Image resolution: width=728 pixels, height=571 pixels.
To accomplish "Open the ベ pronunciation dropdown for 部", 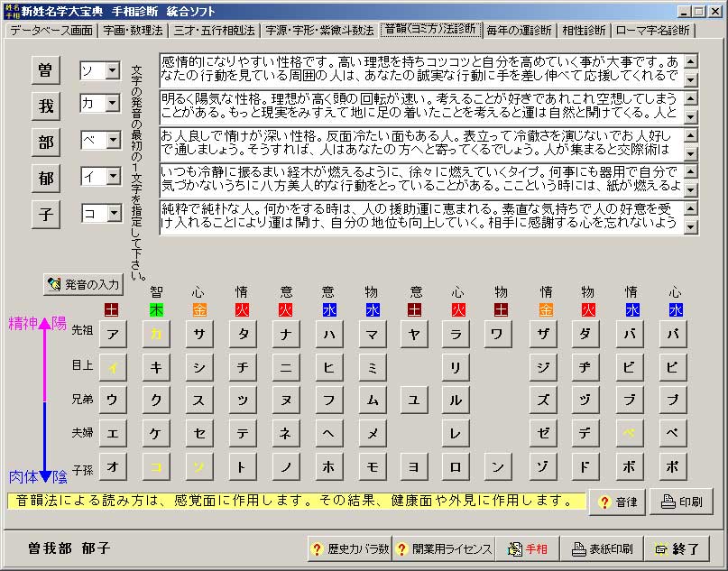I will (113, 140).
